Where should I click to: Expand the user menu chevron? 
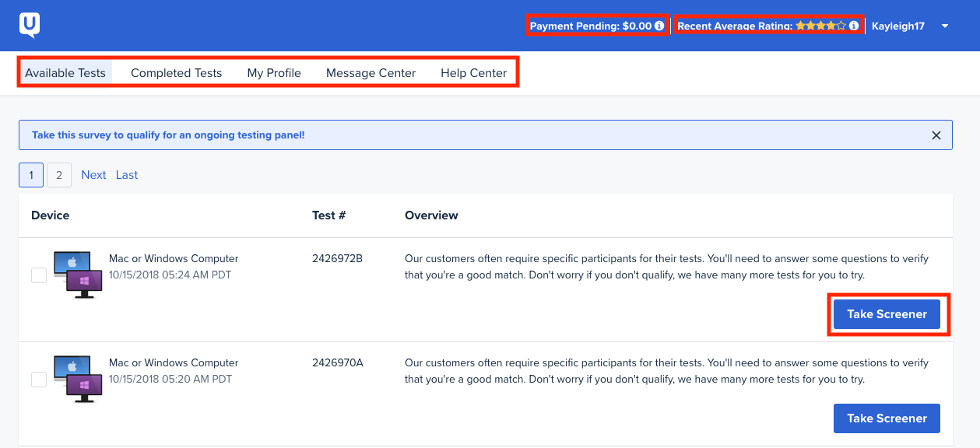tap(944, 26)
